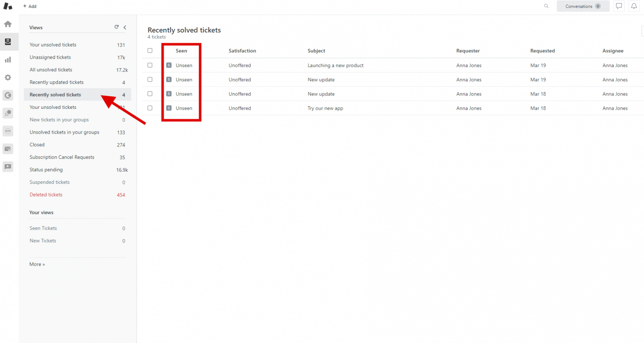Click the search magnifier icon
The image size is (644, 343).
(546, 6)
